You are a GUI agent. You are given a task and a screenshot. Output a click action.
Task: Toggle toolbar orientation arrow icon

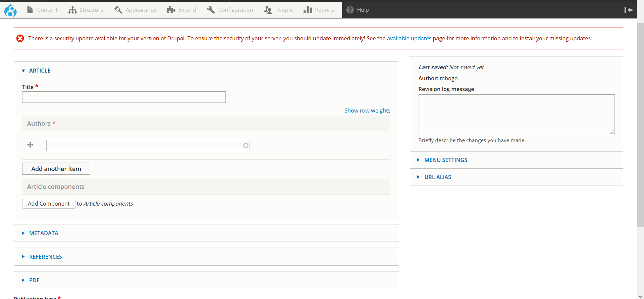628,10
